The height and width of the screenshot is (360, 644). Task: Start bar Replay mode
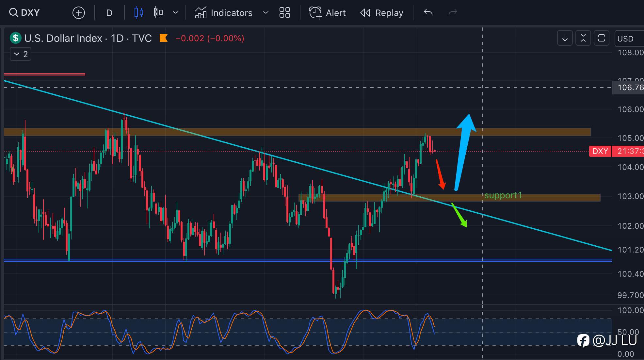tap(382, 13)
